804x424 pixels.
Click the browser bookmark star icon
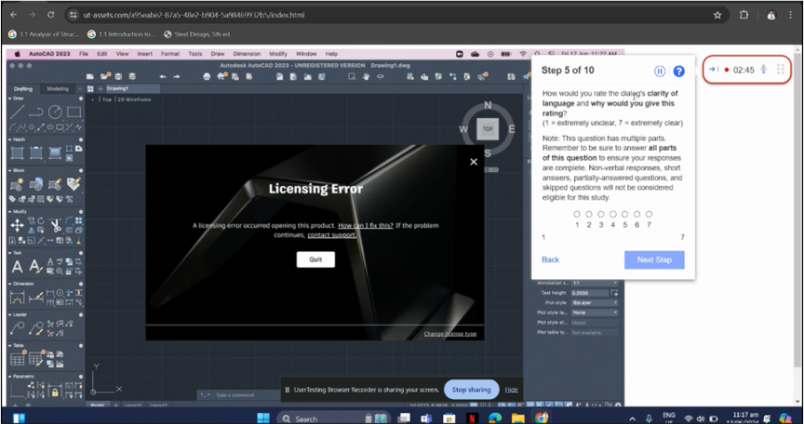coord(717,15)
